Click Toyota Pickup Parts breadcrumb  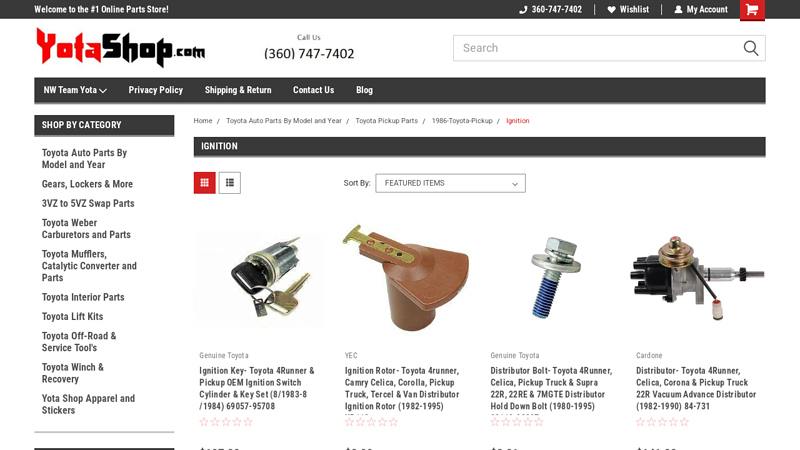tap(387, 121)
